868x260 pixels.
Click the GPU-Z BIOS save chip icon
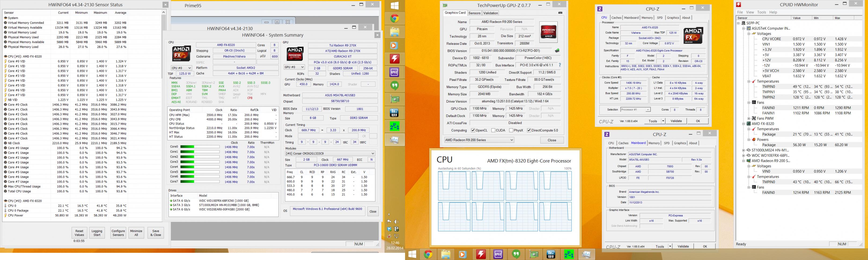[557, 50]
